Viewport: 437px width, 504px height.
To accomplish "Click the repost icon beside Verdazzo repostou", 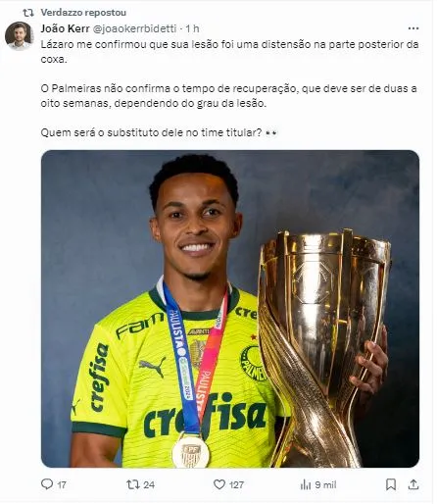I will 28,13.
